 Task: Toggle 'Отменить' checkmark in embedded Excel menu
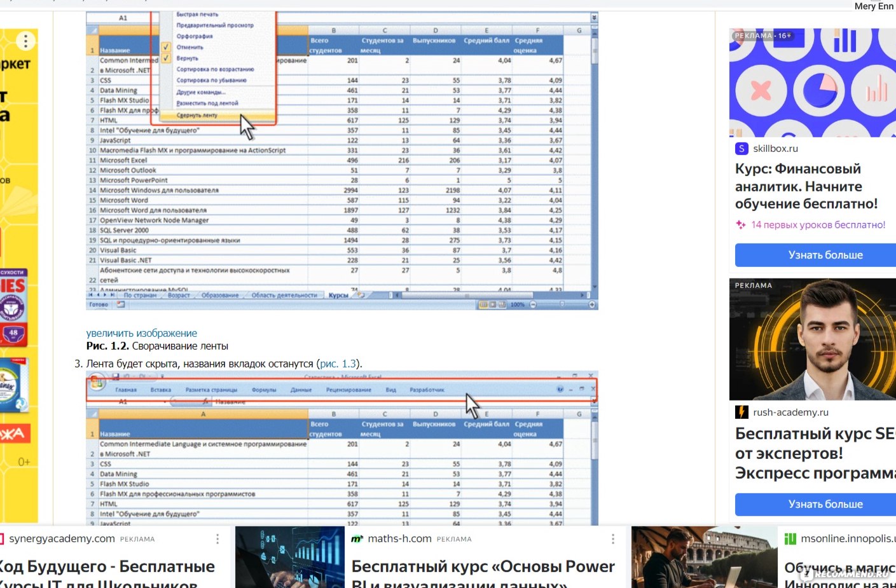pyautogui.click(x=165, y=47)
